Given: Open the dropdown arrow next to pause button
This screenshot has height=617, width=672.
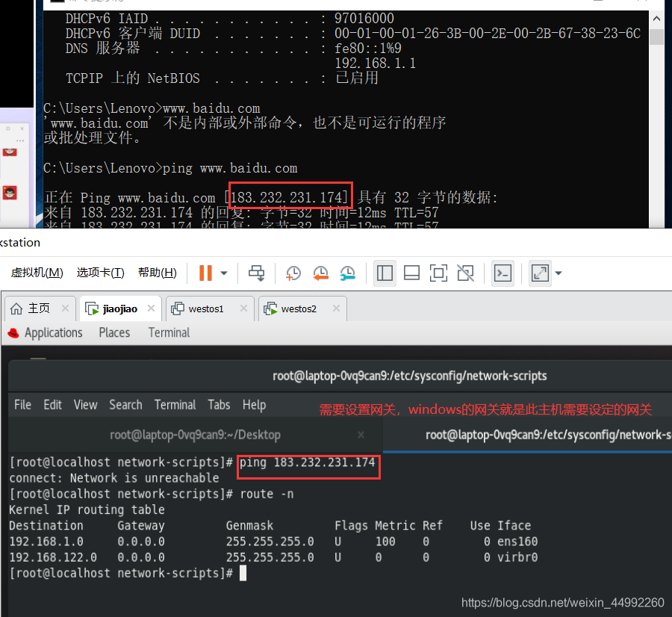Looking at the screenshot, I should pos(224,273).
